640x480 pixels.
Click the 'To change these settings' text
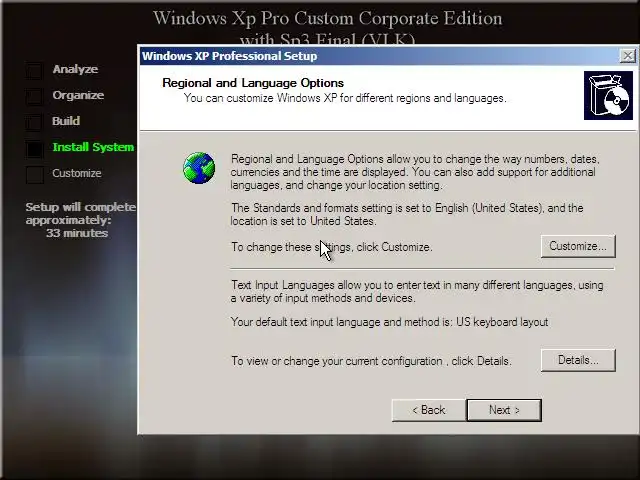point(331,247)
